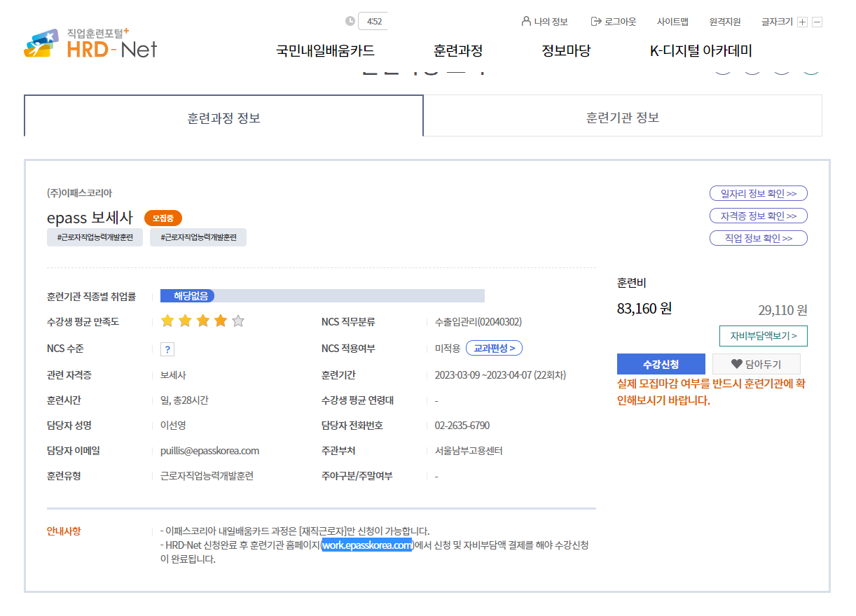Click 서울남부고용센터 department text
The height and width of the screenshot is (616, 856).
click(469, 451)
